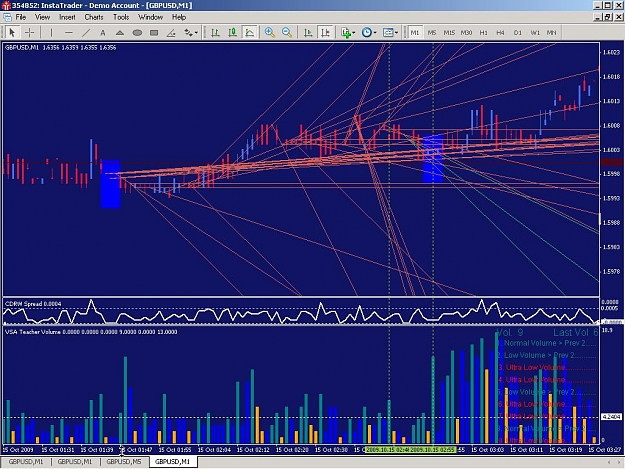
Task: Click the 4.2404 level value label
Action: click(611, 417)
